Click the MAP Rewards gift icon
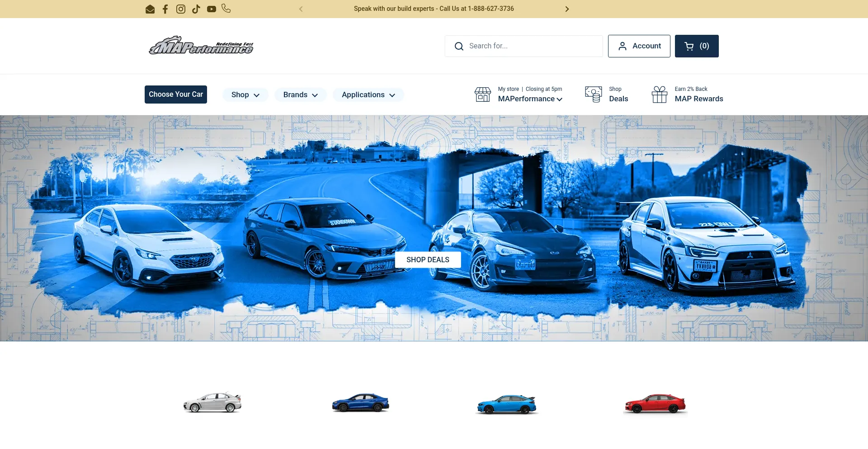Screen dimensions: 868x449 [x=659, y=95]
